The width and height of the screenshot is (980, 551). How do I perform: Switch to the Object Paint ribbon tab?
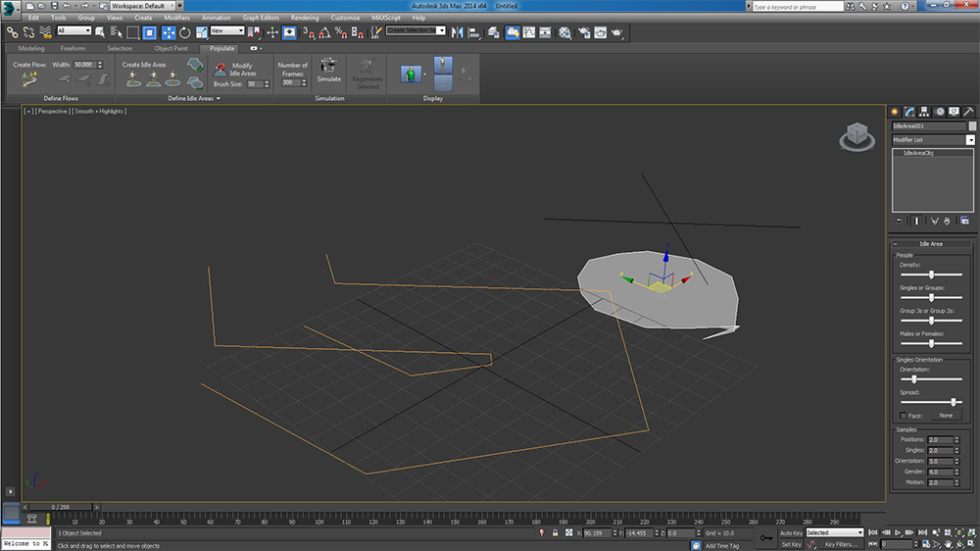pos(171,48)
